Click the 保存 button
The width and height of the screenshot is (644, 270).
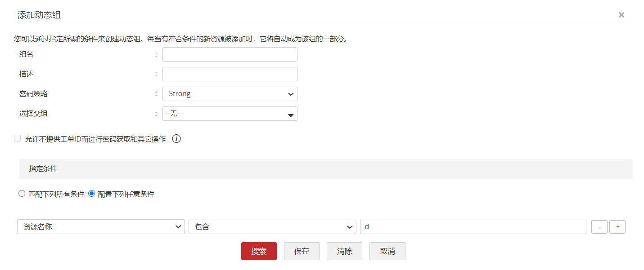coord(302,251)
